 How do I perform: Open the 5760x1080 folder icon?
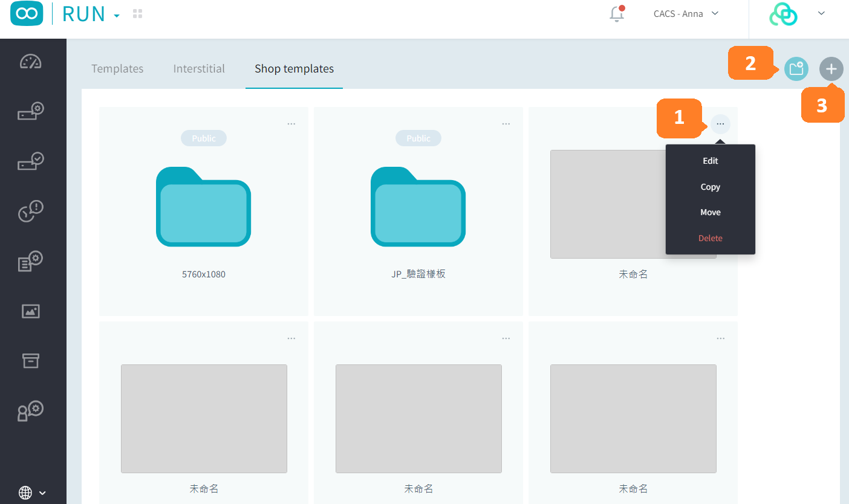click(204, 207)
